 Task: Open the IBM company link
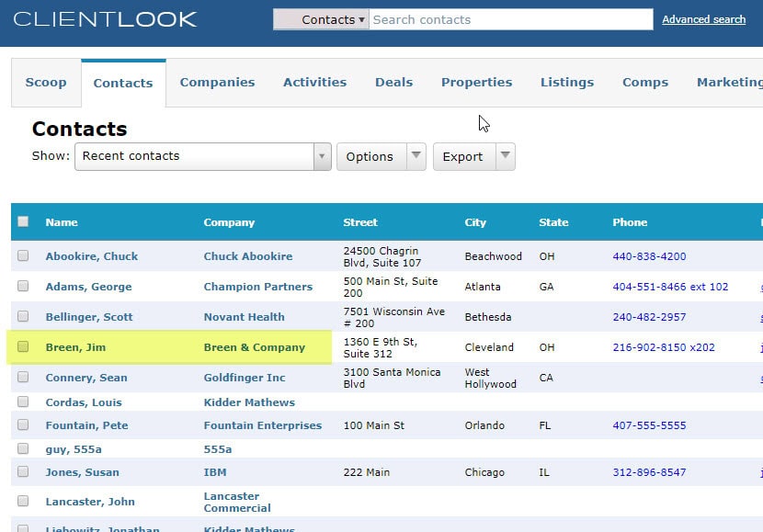coord(215,472)
